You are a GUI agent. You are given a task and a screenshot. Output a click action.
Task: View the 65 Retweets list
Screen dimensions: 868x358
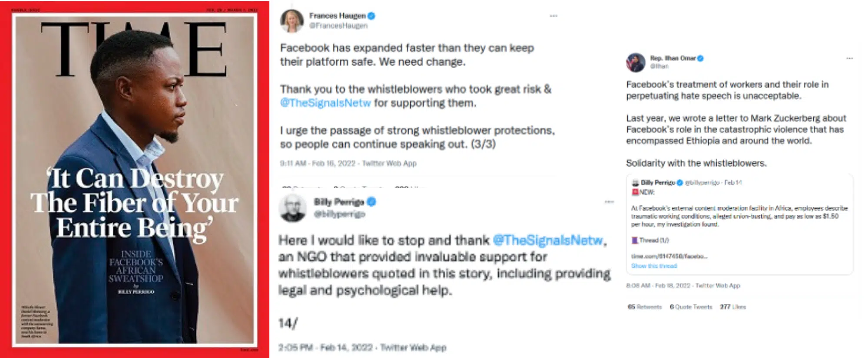point(644,307)
